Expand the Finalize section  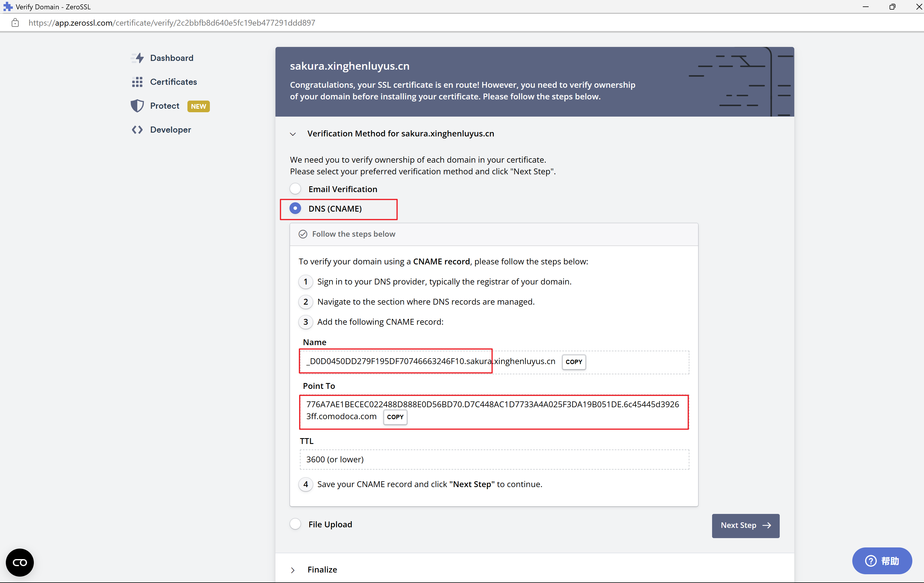(x=293, y=570)
